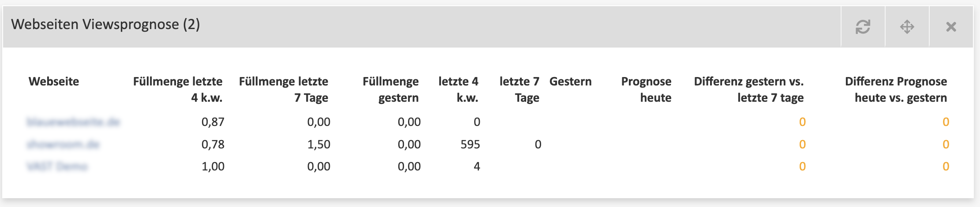Close the Webseiten Viewsprognose panel

[951, 27]
